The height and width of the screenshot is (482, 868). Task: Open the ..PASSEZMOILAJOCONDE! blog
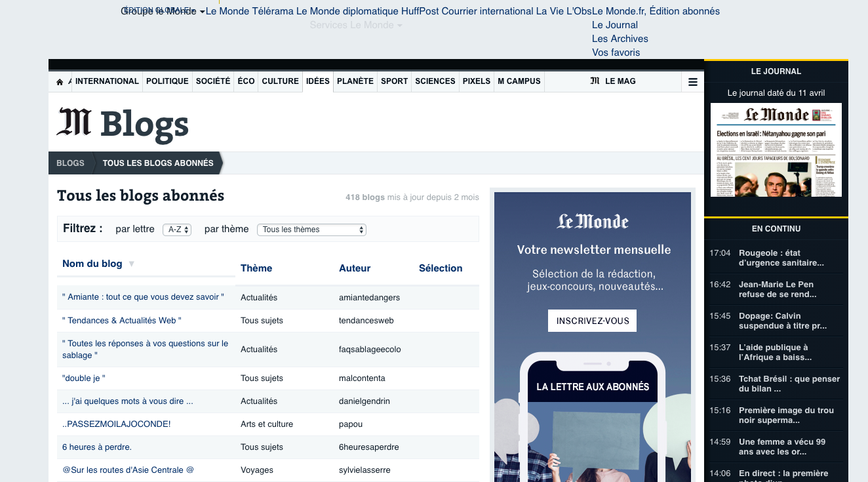117,424
